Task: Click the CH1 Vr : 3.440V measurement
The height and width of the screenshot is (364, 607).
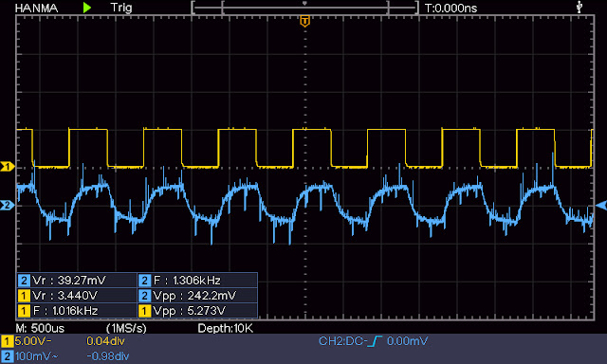Action: [x=77, y=296]
